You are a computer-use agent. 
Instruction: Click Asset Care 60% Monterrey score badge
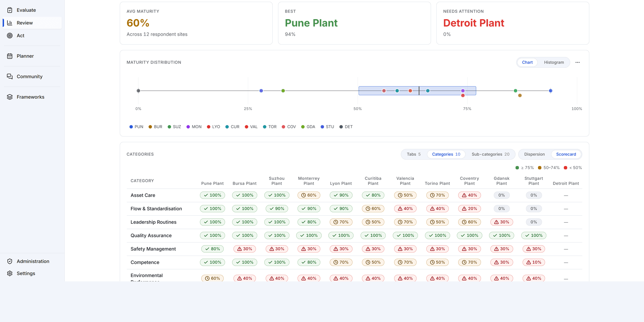[x=309, y=195]
